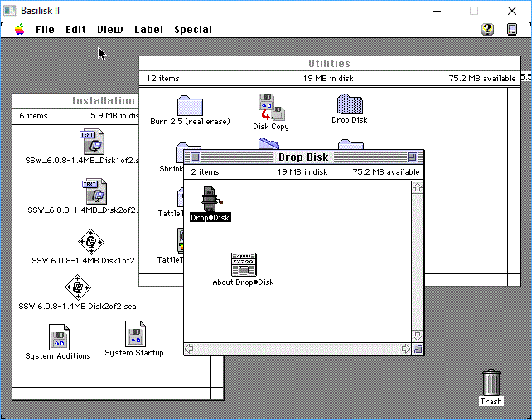This screenshot has height=420, width=532.
Task: Open the Apple menu
Action: pos(20,30)
